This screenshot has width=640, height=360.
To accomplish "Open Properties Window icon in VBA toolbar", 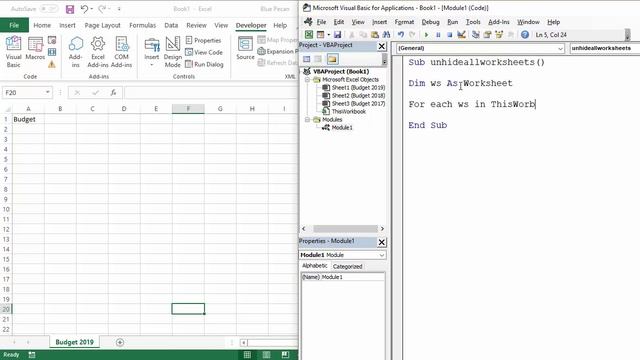I will coord(487,35).
